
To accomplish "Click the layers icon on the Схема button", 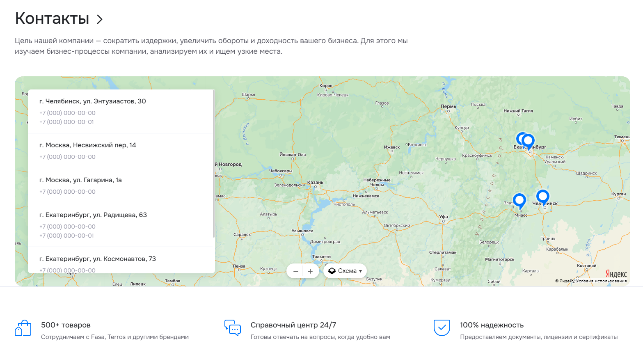I will pyautogui.click(x=332, y=271).
